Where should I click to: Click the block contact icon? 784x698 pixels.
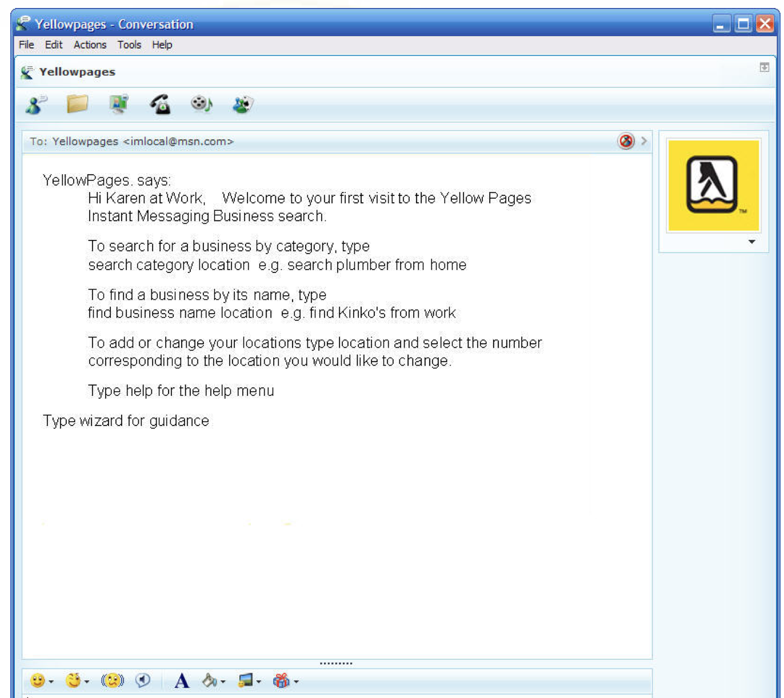coord(626,141)
